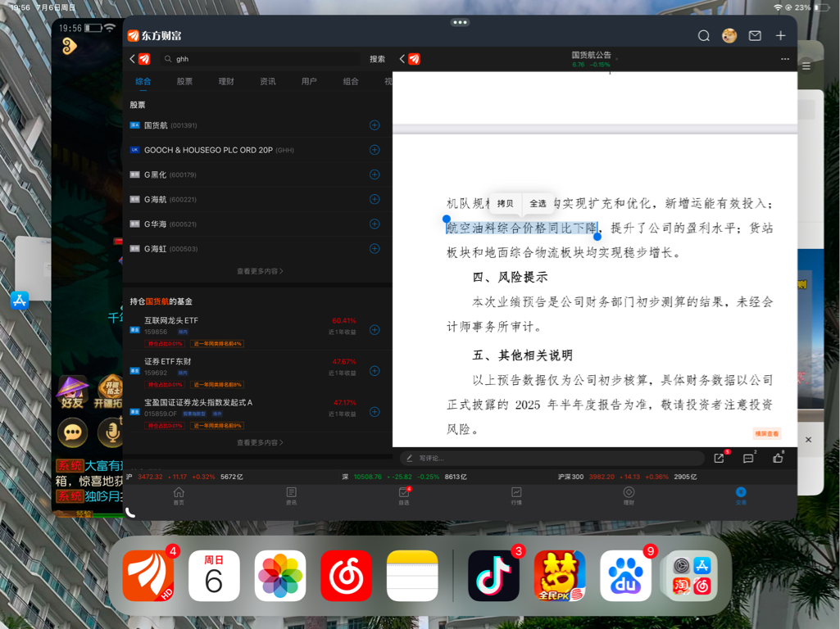Switch to the 组合 search tab
This screenshot has width=840, height=629.
coord(351,81)
